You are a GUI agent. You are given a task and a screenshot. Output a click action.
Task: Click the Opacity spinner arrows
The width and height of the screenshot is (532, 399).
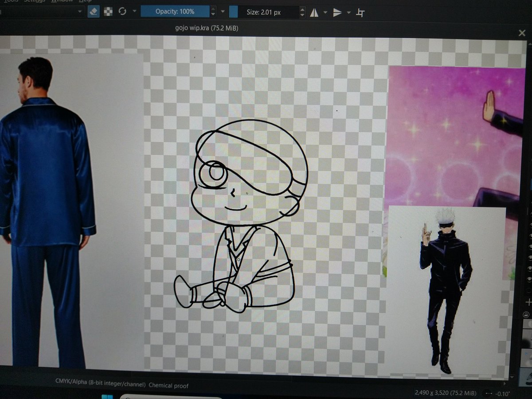[x=213, y=12]
